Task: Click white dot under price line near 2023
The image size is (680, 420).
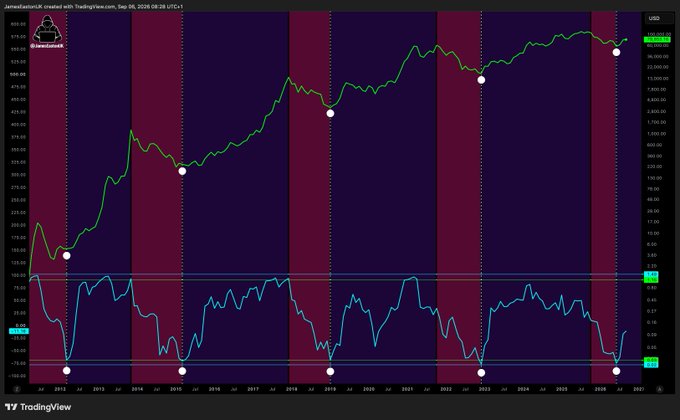Action: 481,80
